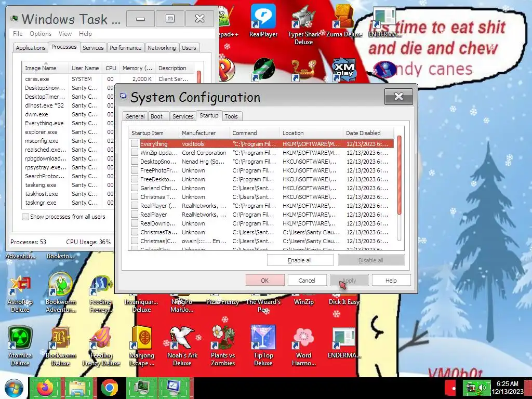The height and width of the screenshot is (399, 532).
Task: Open the RealPlayer desktop shortcut
Action: [263, 21]
